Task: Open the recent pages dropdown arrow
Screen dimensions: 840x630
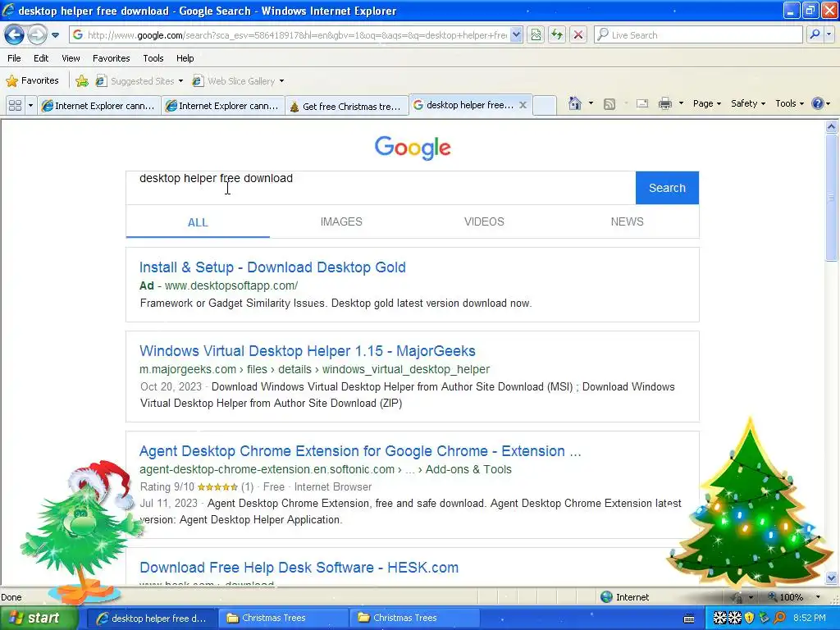Action: pos(55,35)
